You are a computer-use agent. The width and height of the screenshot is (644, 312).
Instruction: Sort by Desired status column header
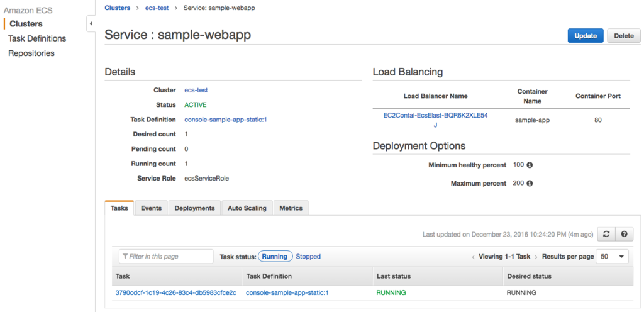(x=568, y=276)
